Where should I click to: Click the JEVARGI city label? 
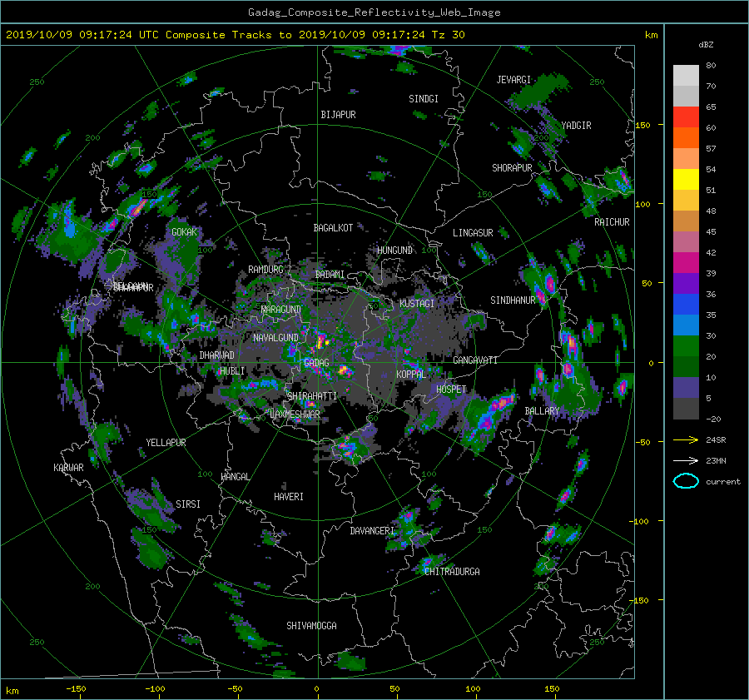point(513,80)
